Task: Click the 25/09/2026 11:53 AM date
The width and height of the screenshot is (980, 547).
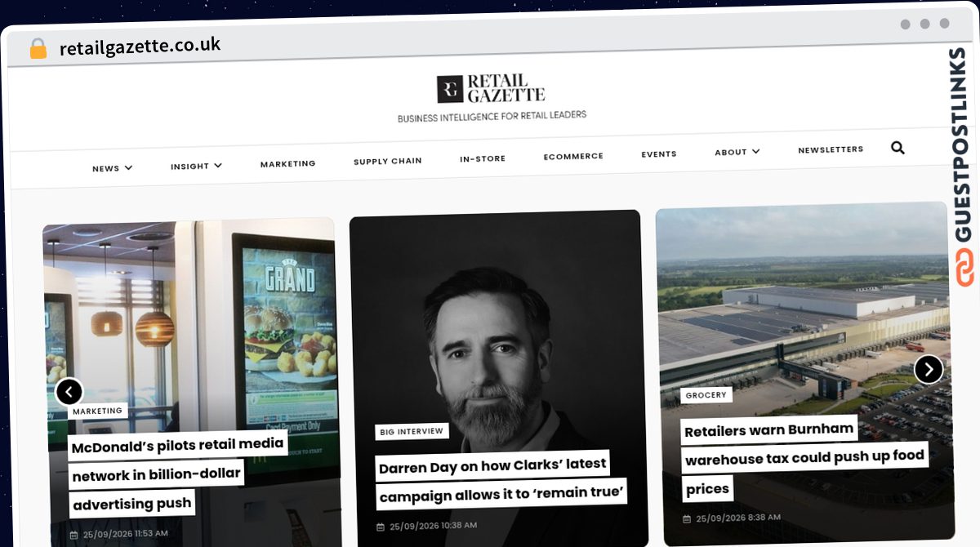Action: pos(125,534)
